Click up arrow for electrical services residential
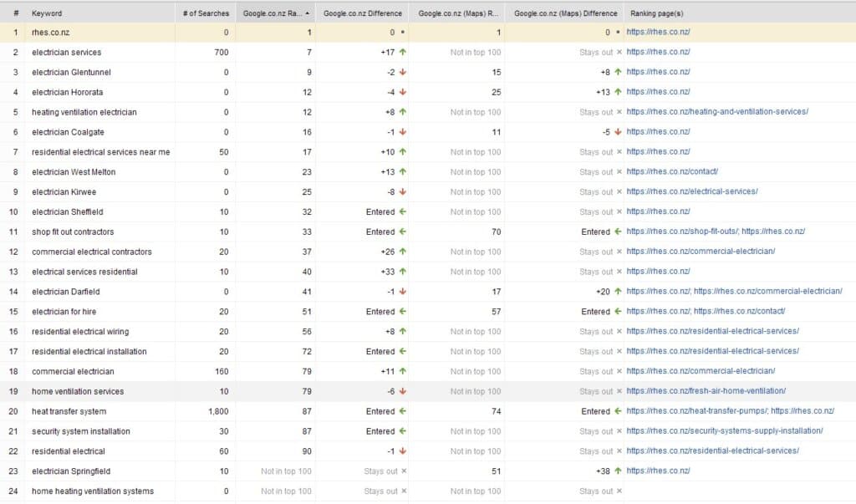856x504 pixels. pyautogui.click(x=403, y=272)
